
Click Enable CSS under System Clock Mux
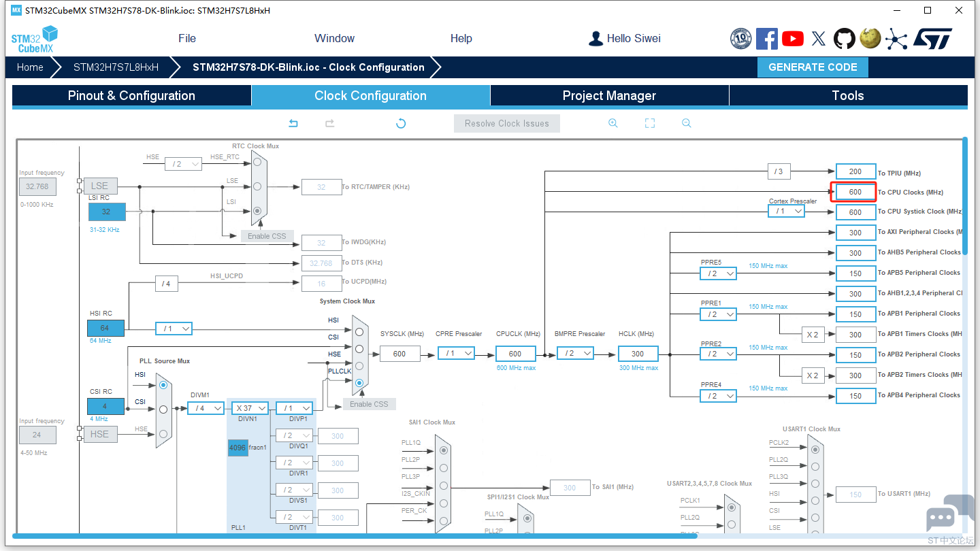tap(369, 404)
